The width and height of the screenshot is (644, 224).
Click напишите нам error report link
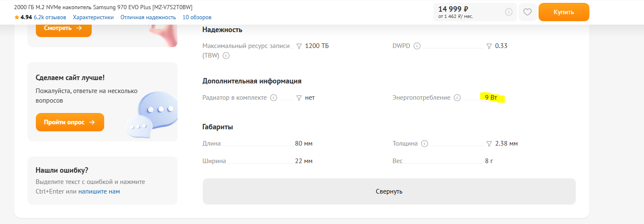click(99, 191)
